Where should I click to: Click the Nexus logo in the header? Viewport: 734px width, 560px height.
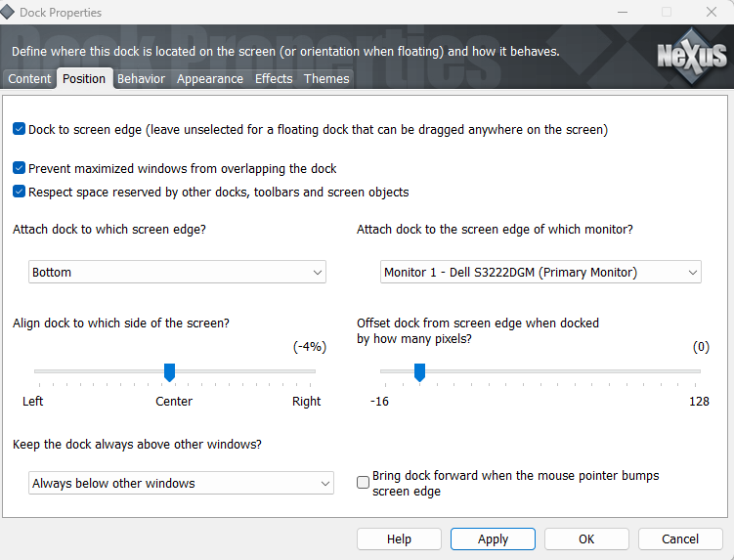(690, 54)
